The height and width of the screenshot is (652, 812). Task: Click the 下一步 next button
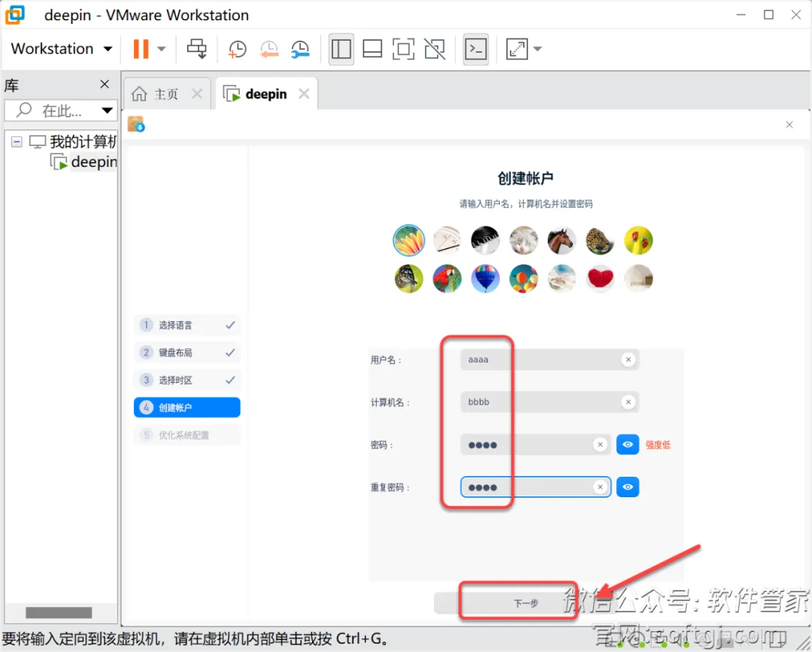point(526,603)
